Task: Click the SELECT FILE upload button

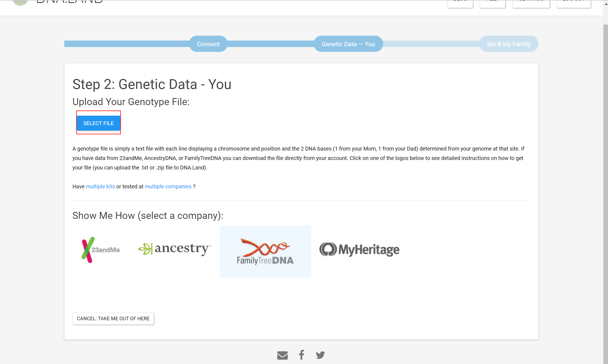Action: pos(98,123)
